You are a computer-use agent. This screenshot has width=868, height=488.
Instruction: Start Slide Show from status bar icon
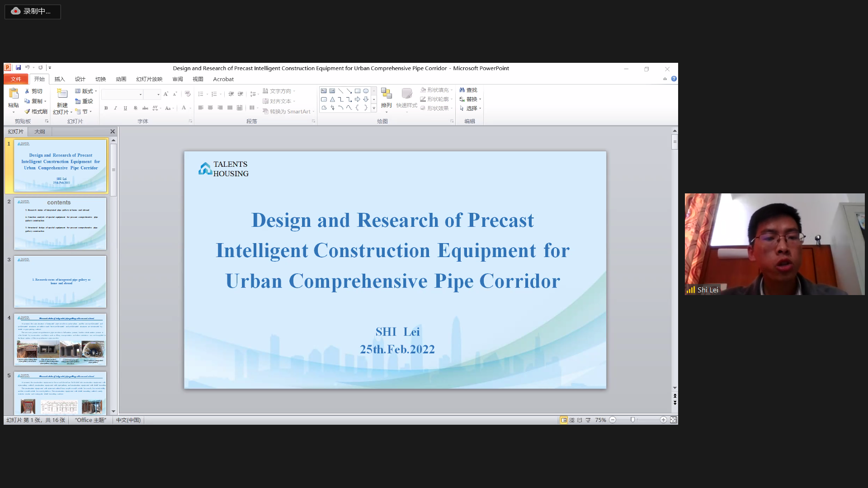click(588, 420)
